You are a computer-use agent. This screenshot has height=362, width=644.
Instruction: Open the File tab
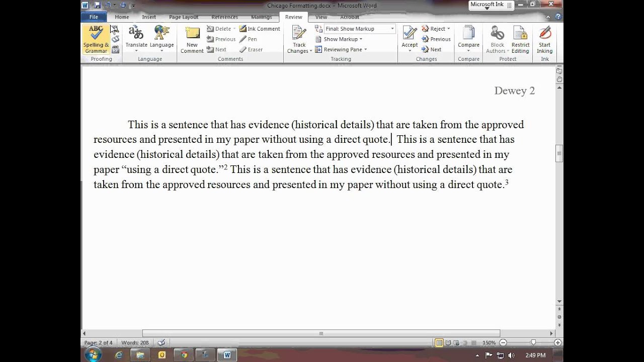pos(94,17)
